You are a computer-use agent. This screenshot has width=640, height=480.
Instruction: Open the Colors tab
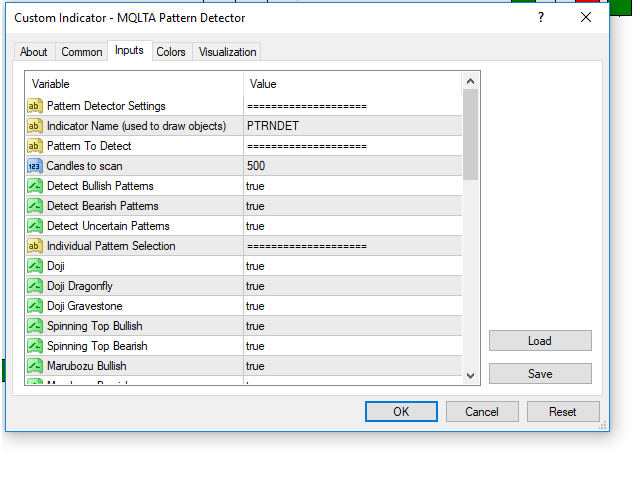pos(171,52)
